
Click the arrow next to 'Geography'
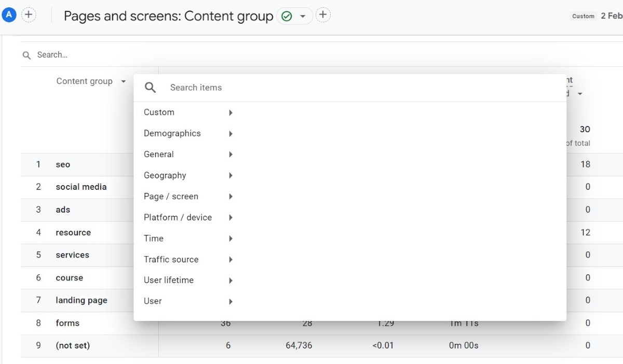(x=231, y=176)
